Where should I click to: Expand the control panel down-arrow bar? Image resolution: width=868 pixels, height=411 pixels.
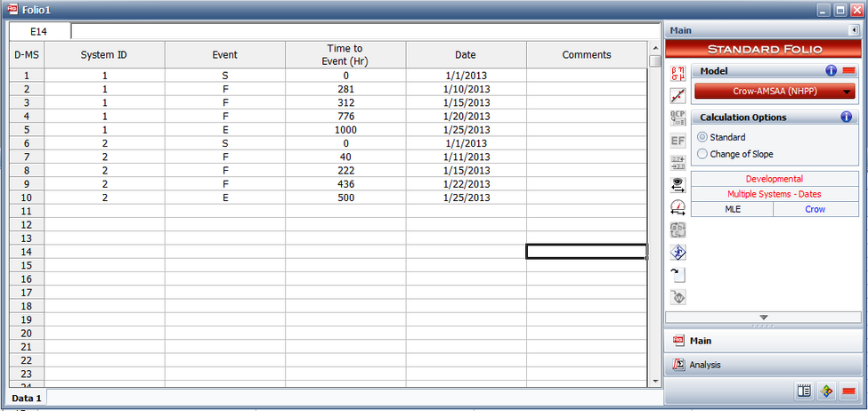coord(763,318)
